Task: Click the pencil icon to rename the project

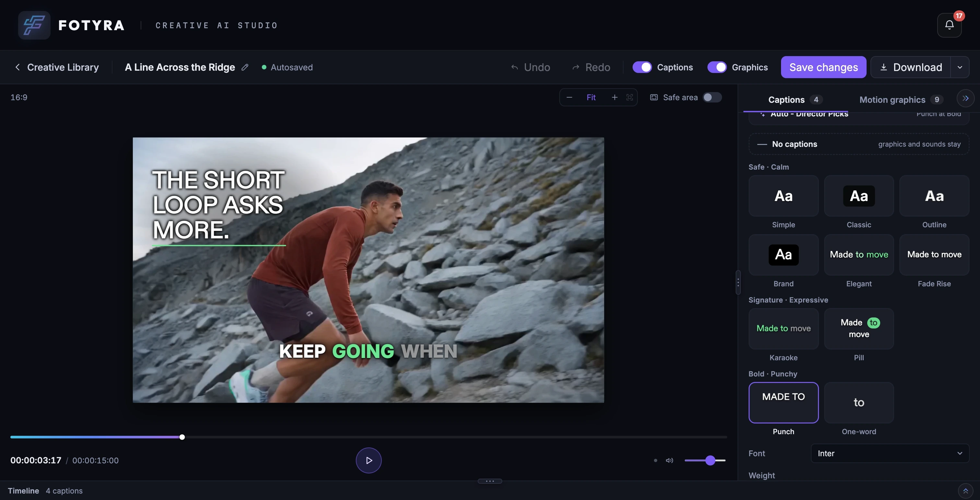Action: click(x=245, y=67)
